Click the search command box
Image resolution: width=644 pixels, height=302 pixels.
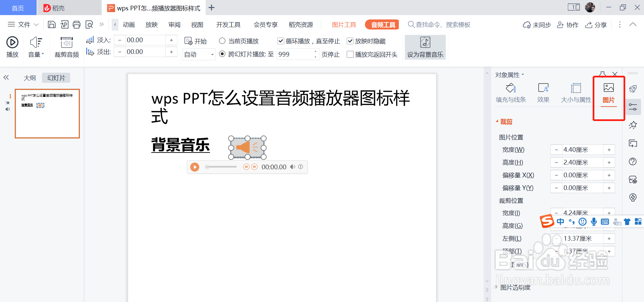coord(439,25)
